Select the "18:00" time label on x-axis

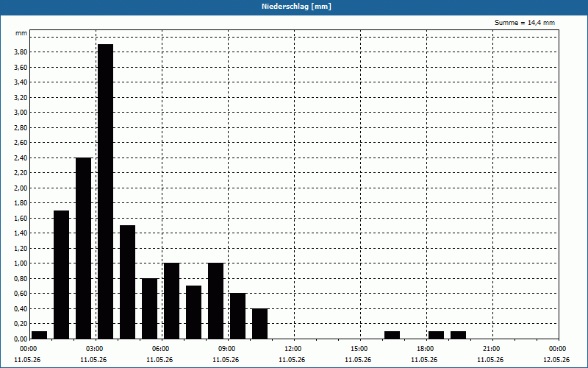point(426,349)
